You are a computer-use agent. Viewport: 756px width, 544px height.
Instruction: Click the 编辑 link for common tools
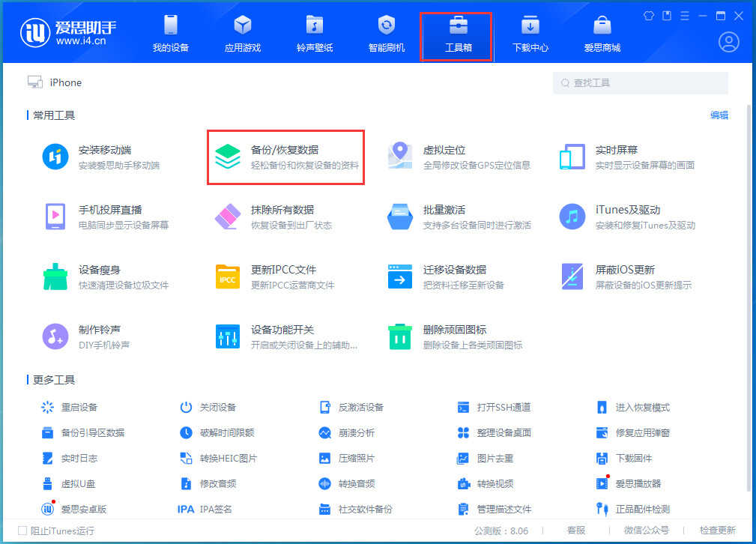[x=719, y=115]
